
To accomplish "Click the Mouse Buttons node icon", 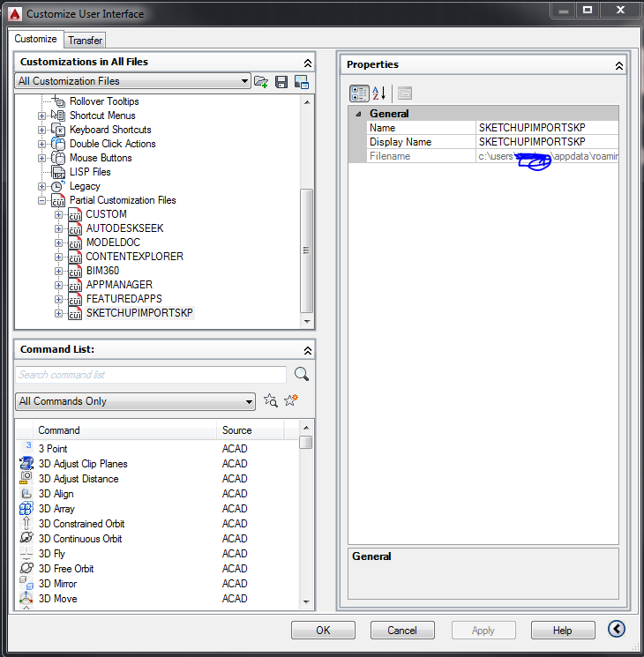I will (58, 158).
